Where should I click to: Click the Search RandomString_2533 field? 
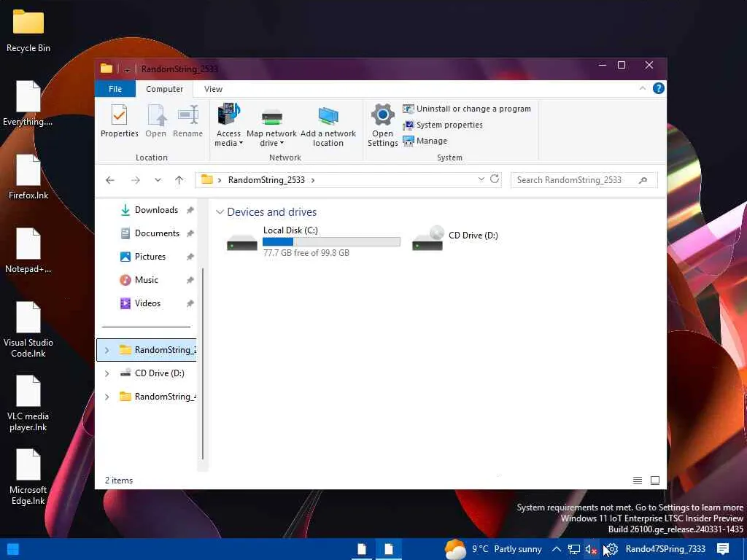pos(584,180)
